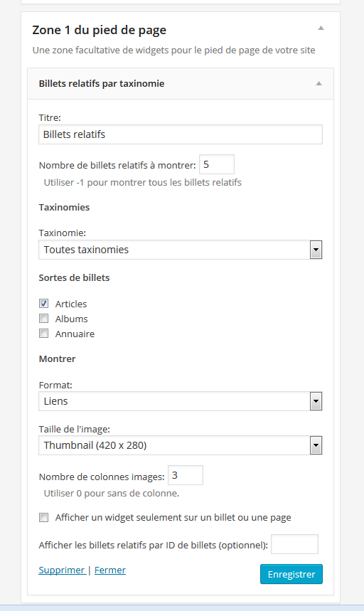Screen dimensions: 364x611
Task: Select the Thumbnail (420 x 280) combo box
Action: [x=181, y=445]
